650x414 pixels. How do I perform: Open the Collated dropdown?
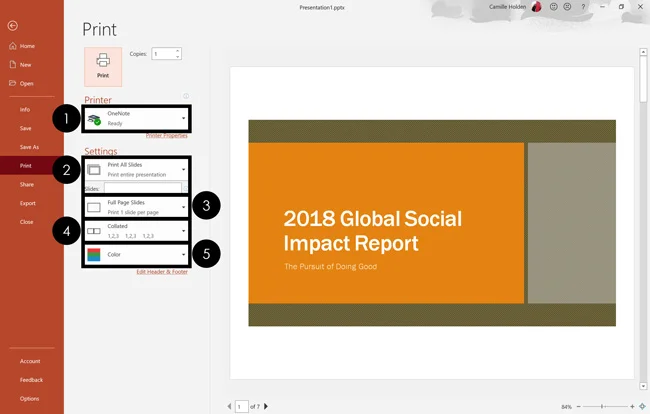(136, 231)
